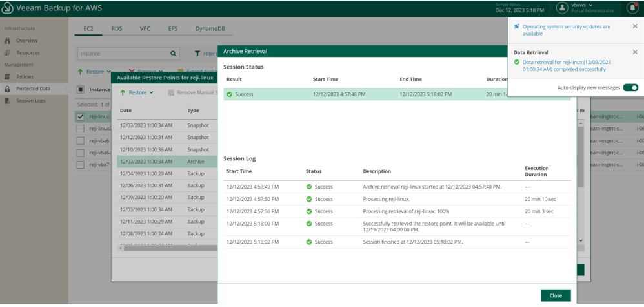Click the security updates notification icon
The width and height of the screenshot is (644, 307).
coord(517,26)
